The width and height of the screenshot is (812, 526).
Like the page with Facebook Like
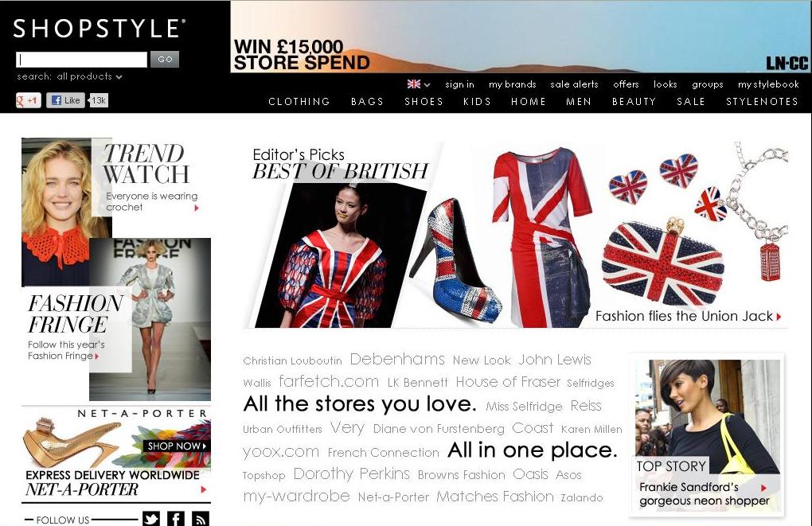point(66,100)
